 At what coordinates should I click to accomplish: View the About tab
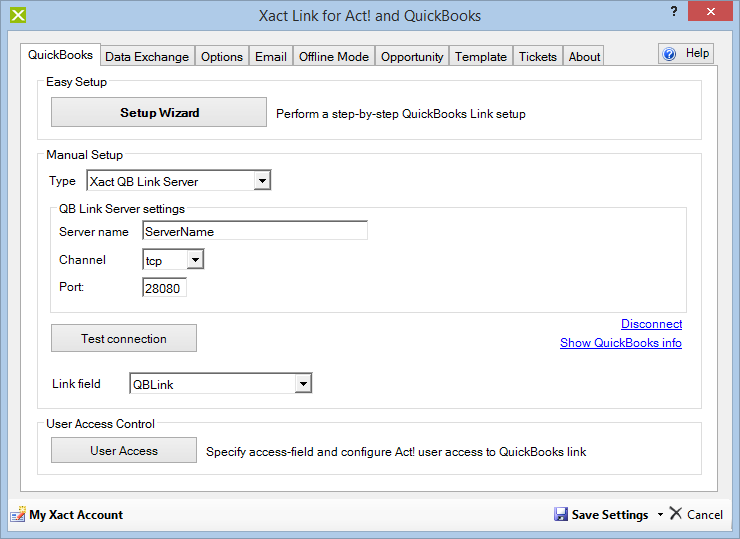[584, 57]
